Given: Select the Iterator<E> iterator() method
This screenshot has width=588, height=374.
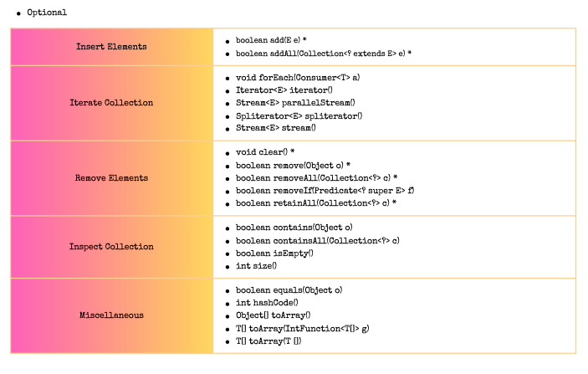Looking at the screenshot, I should tap(284, 90).
